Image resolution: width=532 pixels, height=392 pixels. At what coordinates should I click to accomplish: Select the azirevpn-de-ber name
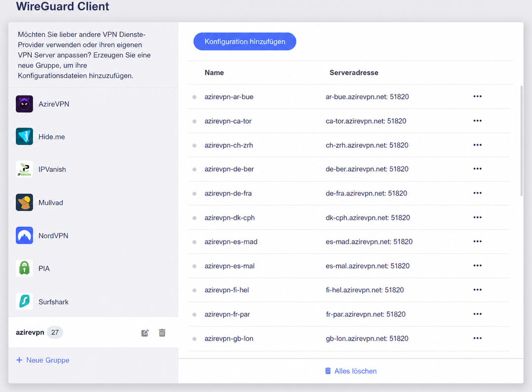[229, 169]
